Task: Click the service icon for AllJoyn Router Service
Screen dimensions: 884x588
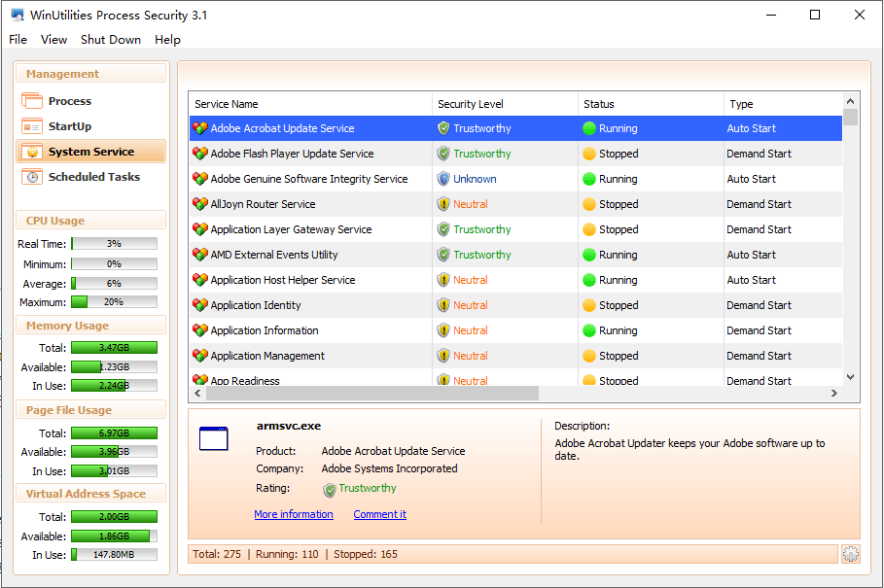Action: click(200, 204)
